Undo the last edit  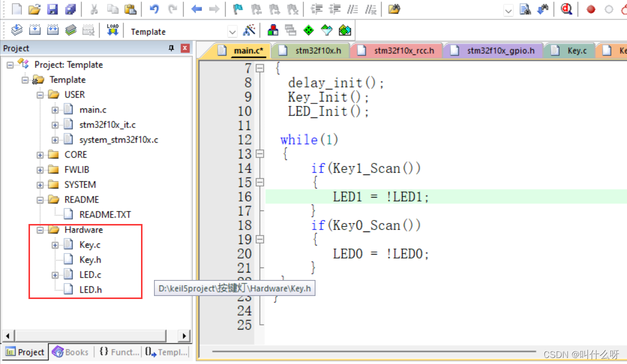154,9
